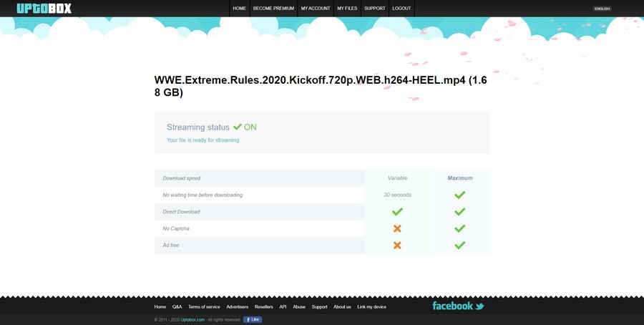Click the green check next to Streaming status

(x=238, y=127)
